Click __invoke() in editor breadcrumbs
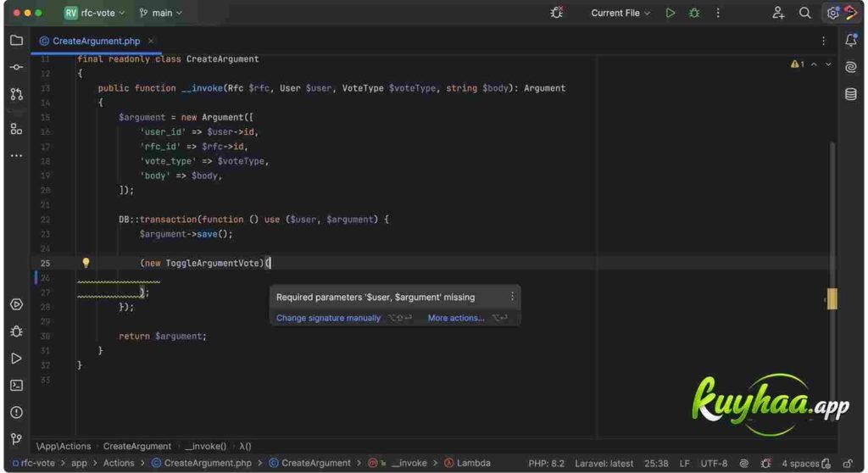868x473 pixels. coord(205,446)
